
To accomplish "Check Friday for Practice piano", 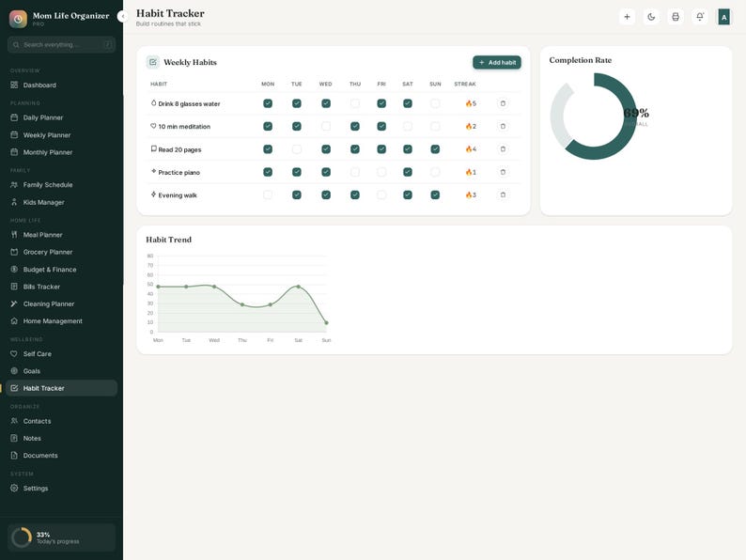I will (381, 172).
